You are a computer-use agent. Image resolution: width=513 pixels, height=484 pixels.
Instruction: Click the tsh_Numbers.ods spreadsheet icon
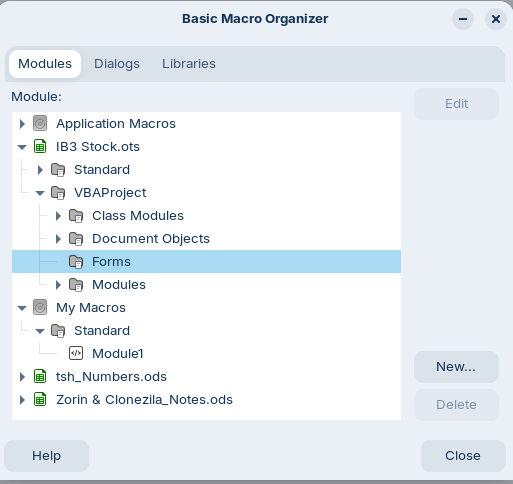pyautogui.click(x=40, y=376)
